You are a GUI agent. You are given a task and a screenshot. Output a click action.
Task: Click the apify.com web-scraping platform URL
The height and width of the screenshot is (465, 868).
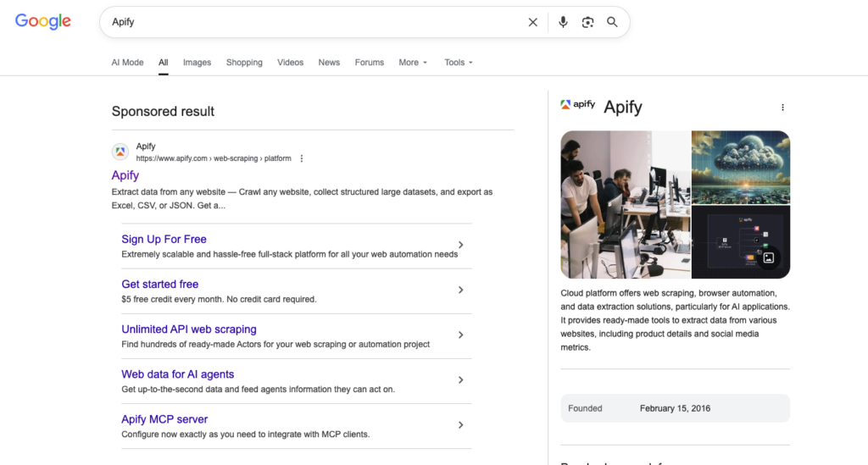214,158
